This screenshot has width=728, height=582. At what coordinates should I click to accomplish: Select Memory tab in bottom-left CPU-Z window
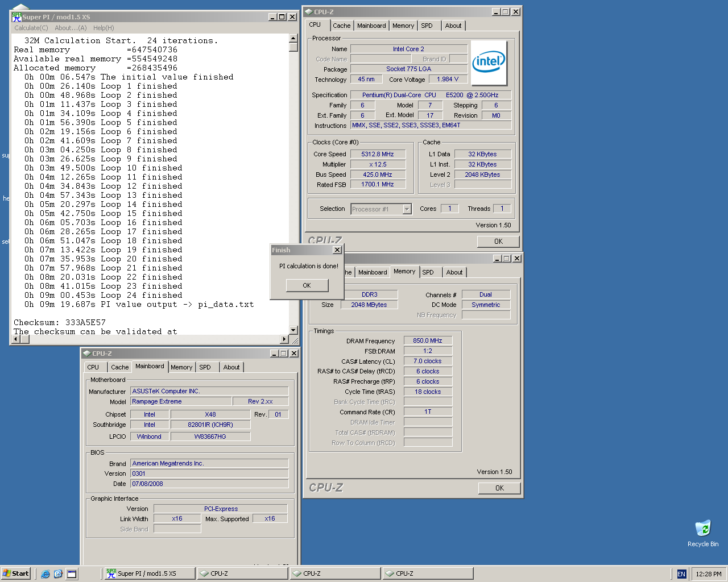[181, 367]
